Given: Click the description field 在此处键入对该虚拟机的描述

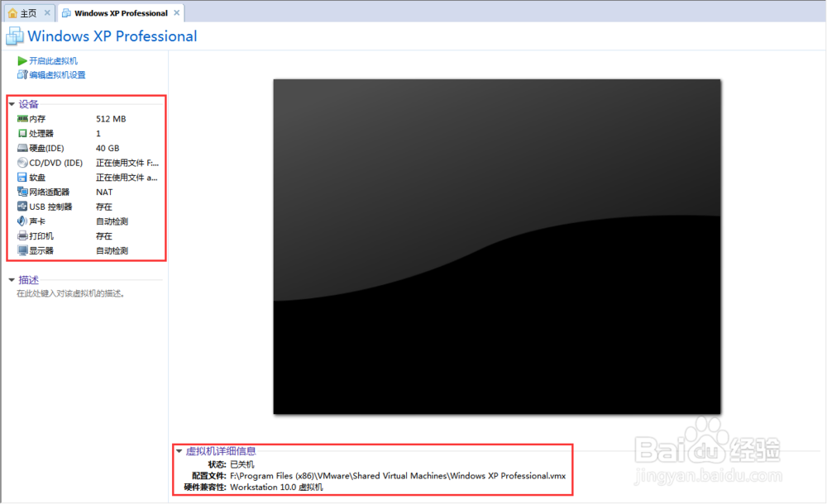Looking at the screenshot, I should (70, 293).
